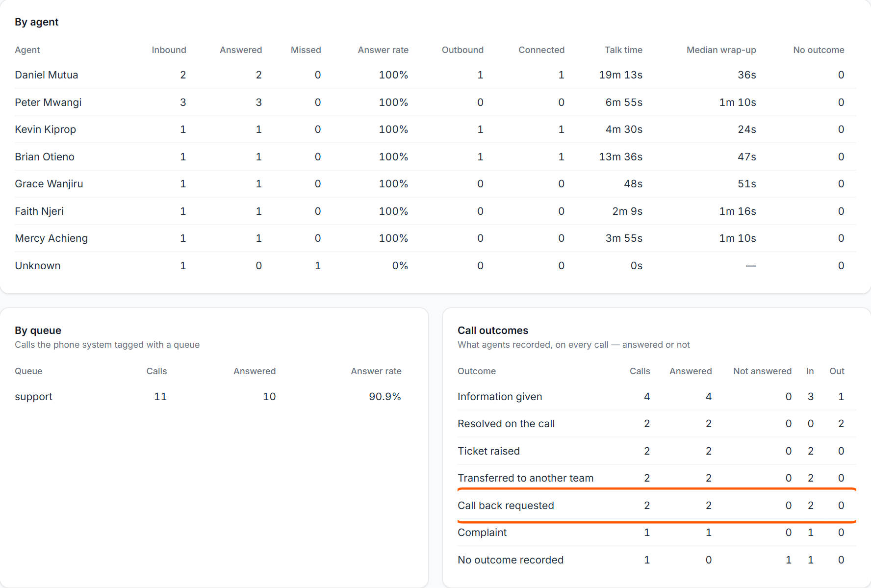Click the Call outcomes heading

(493, 331)
